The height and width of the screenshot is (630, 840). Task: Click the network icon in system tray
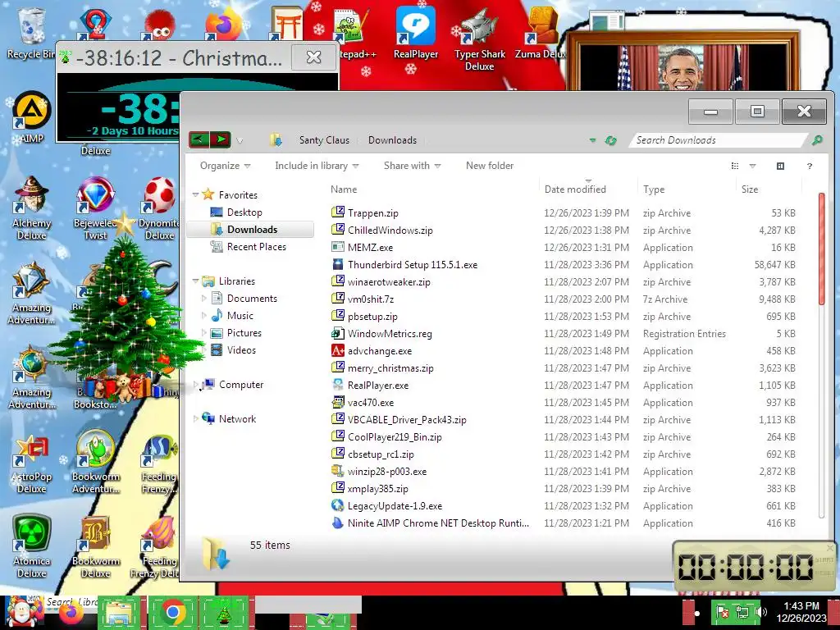pyautogui.click(x=742, y=612)
